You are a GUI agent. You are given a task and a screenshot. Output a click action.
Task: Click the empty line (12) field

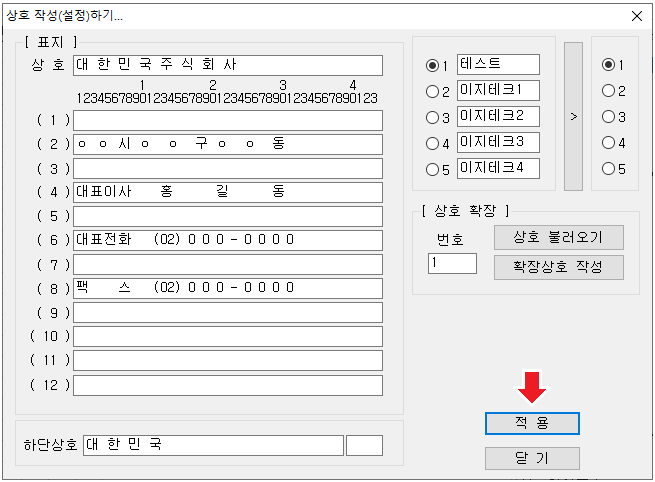click(227, 384)
